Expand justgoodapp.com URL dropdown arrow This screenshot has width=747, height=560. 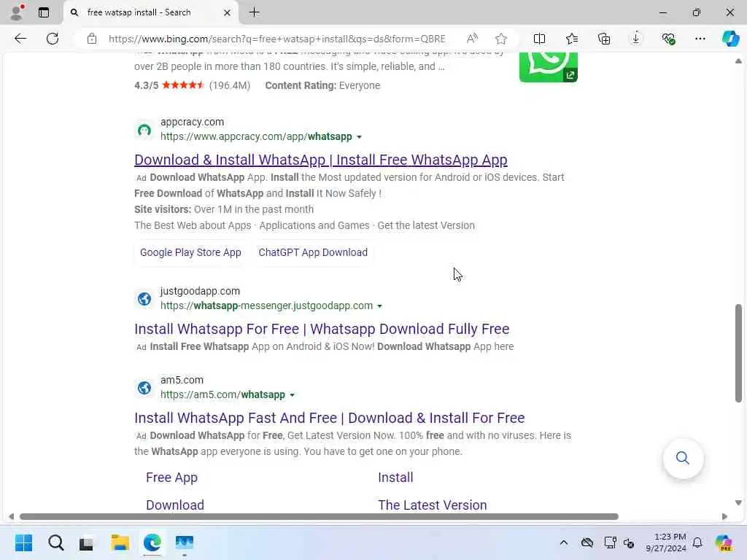[x=379, y=306]
